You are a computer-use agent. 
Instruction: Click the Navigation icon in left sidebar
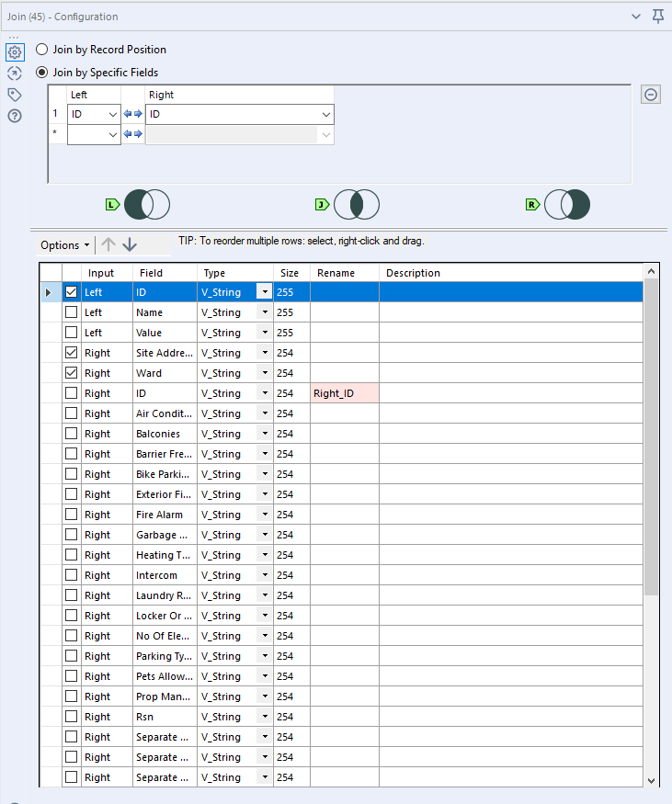click(x=14, y=74)
